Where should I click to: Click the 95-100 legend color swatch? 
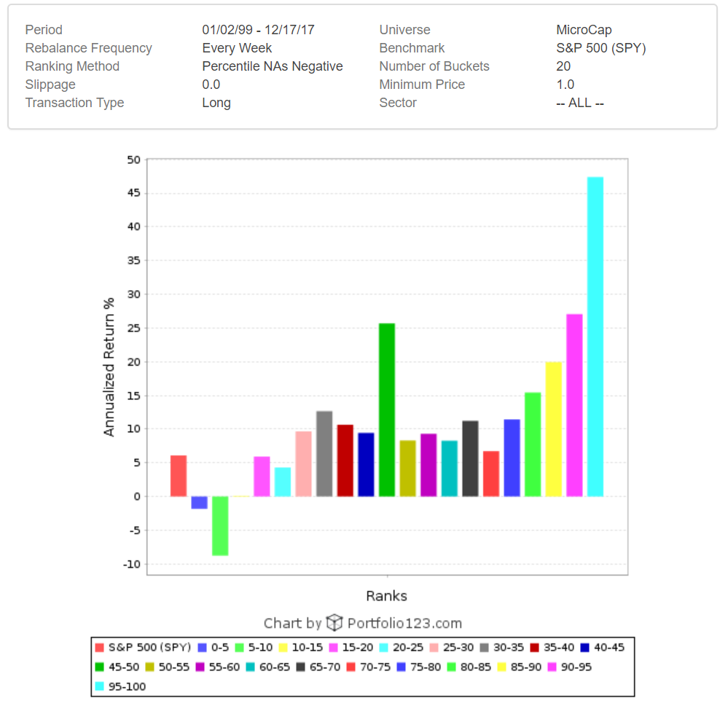click(x=99, y=686)
